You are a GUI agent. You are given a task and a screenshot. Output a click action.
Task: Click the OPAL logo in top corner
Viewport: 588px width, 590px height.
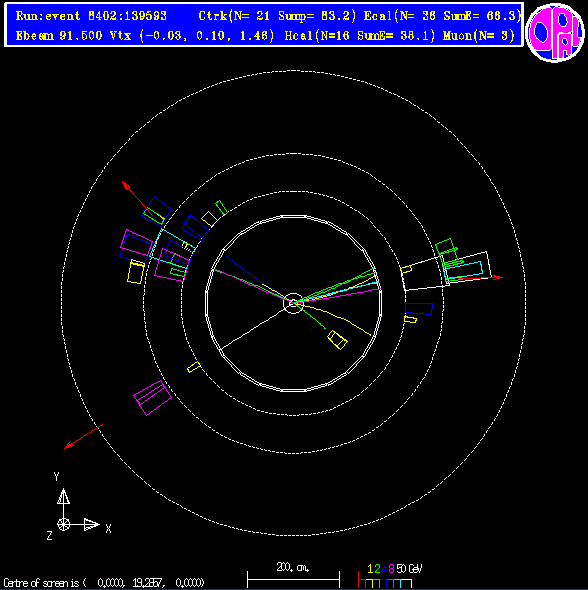point(555,33)
